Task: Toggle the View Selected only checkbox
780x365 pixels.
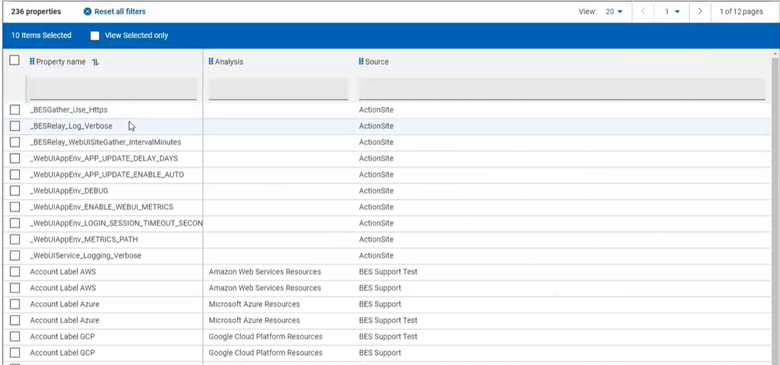Action: click(x=95, y=36)
